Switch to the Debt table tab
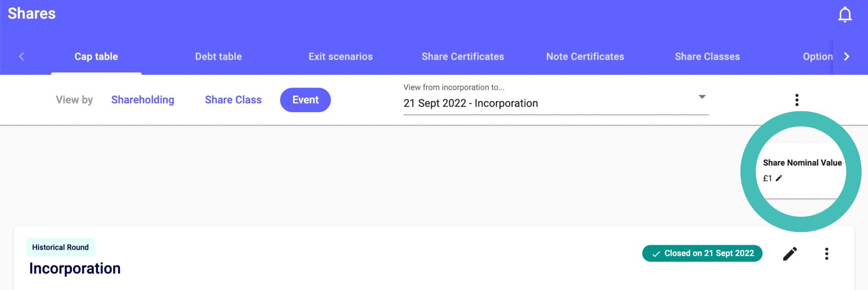This screenshot has height=290, width=868. pos(218,57)
